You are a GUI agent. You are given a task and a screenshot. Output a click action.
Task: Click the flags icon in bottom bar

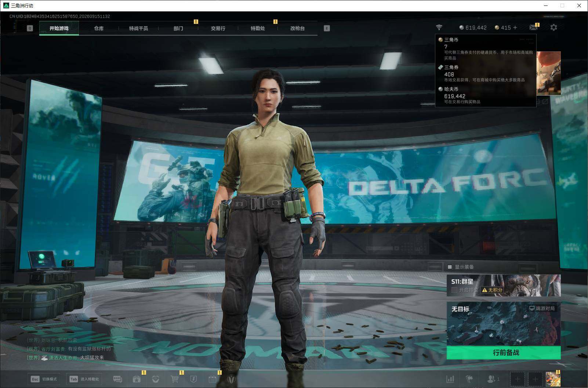click(x=469, y=379)
